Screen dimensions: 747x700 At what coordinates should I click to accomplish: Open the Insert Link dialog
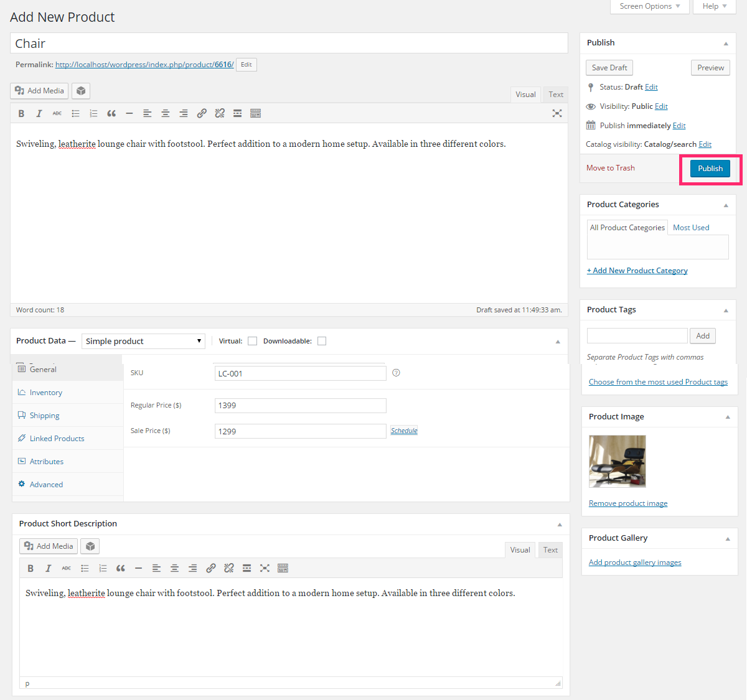(x=201, y=113)
